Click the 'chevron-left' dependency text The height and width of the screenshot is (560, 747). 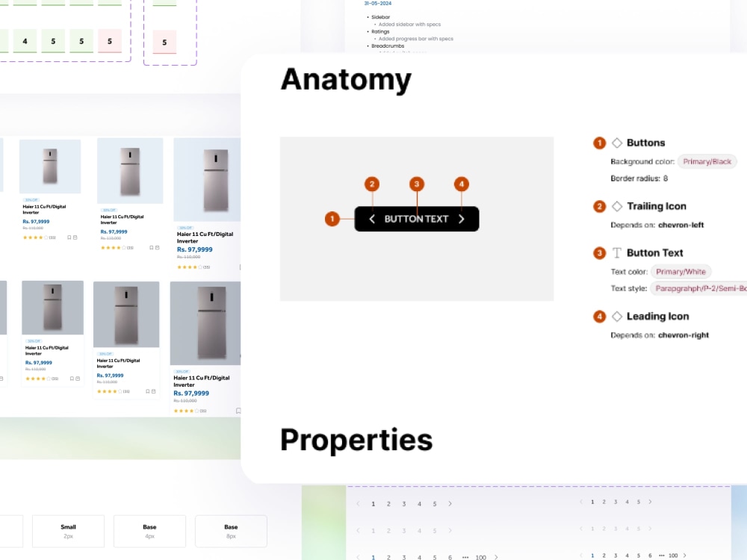[x=681, y=225]
